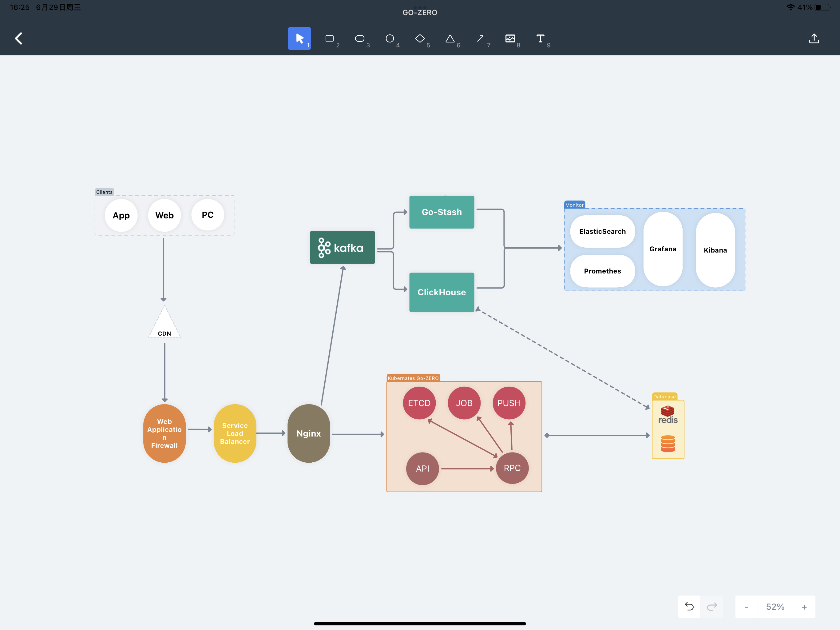Select the text tool
Image resolution: width=840 pixels, height=630 pixels.
(541, 38)
